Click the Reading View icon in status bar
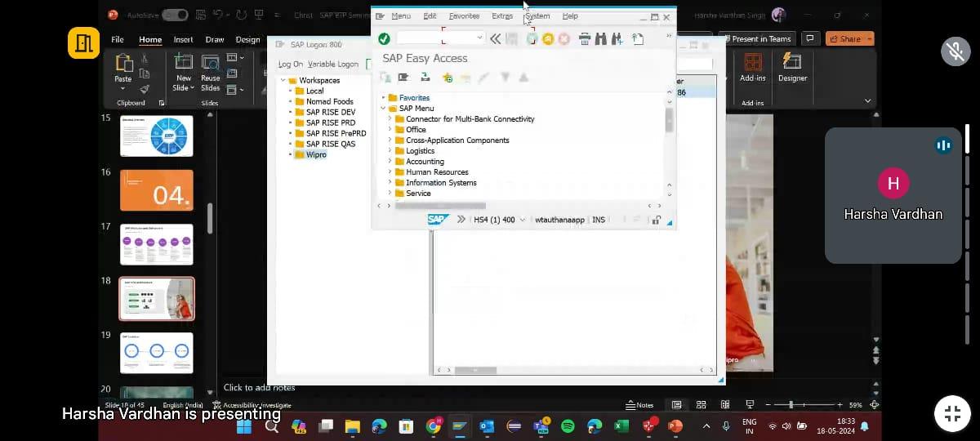Viewport: 980px width, 441px height. (x=725, y=404)
